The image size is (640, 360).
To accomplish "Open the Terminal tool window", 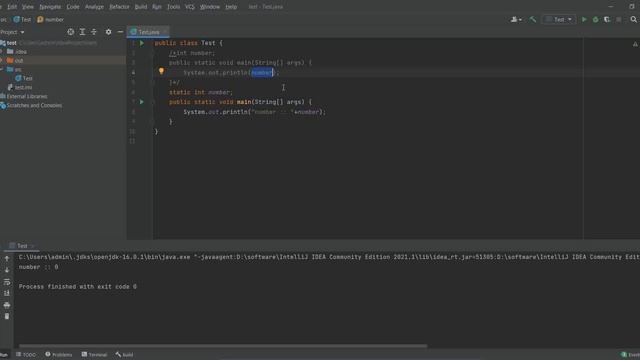I will click(x=94, y=355).
